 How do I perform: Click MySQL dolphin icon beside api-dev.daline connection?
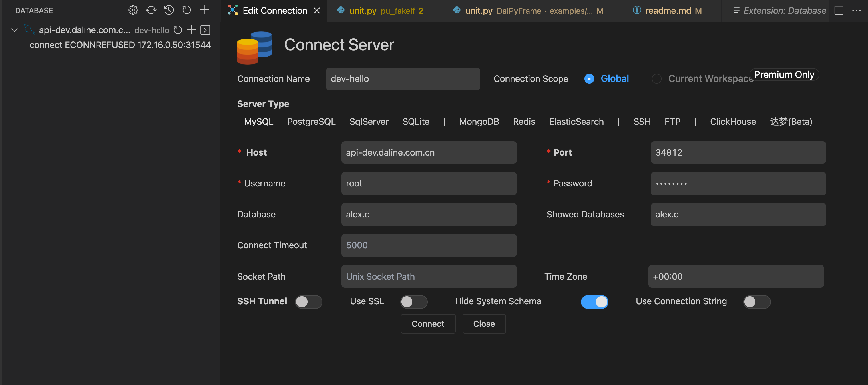coord(29,30)
